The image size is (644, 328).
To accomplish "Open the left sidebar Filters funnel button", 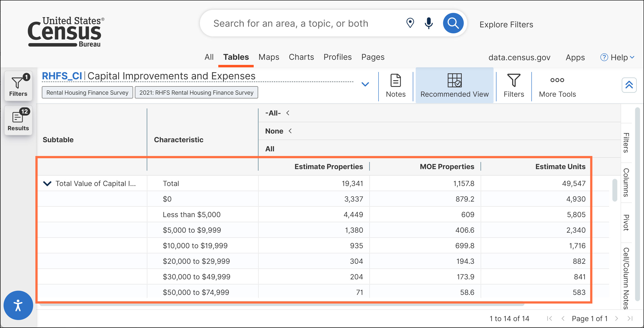I will tap(18, 86).
